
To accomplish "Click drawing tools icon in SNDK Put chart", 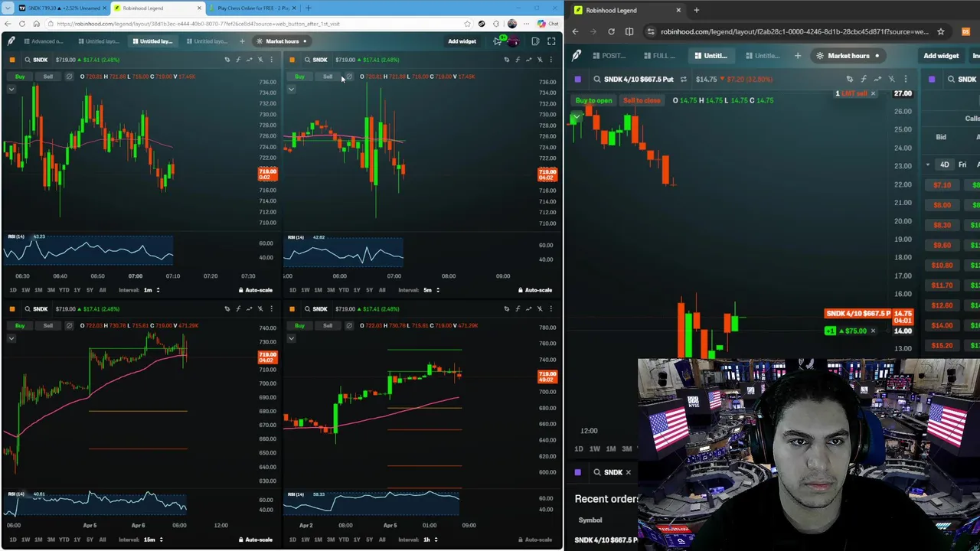I will 850,79.
